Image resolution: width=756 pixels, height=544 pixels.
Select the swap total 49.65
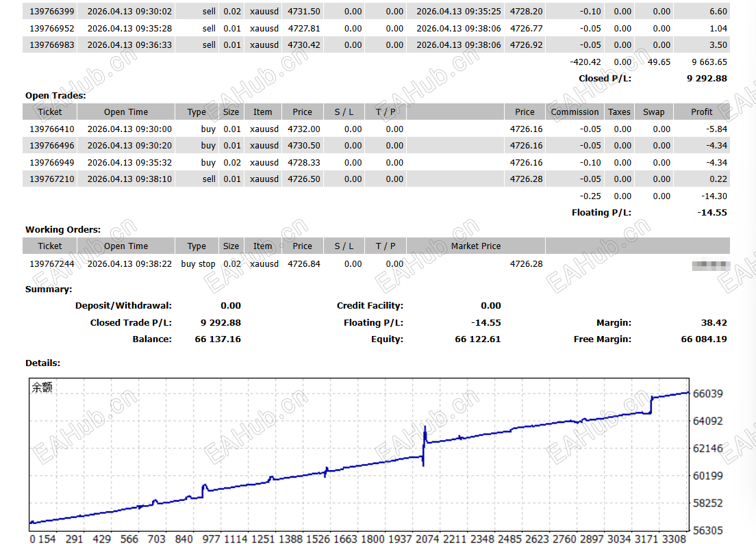point(659,62)
